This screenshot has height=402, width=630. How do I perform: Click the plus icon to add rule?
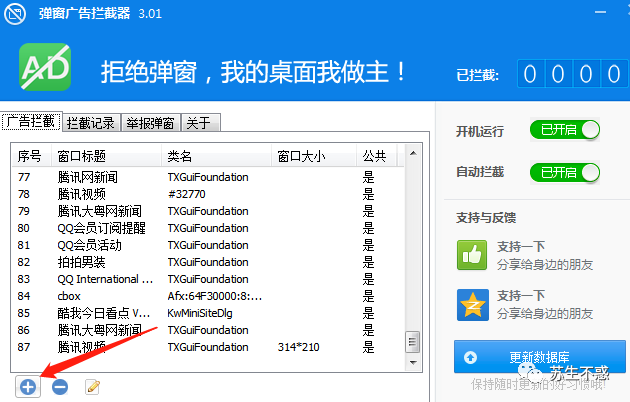pos(28,387)
